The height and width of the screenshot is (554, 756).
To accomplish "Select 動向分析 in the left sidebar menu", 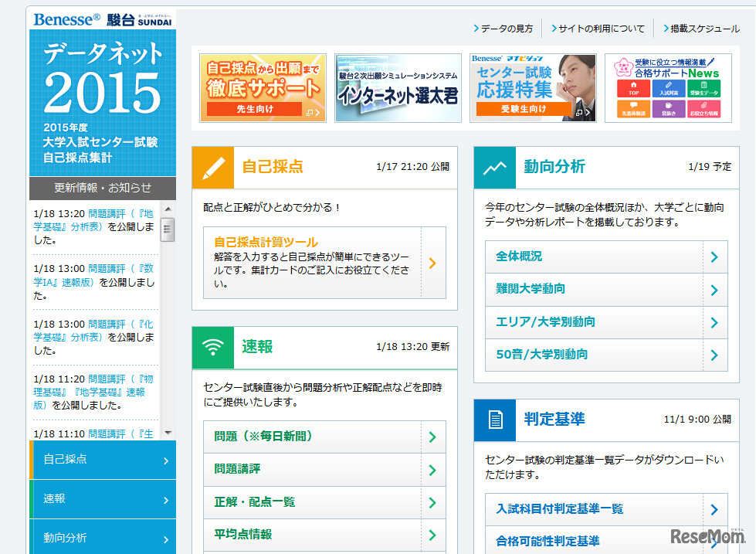I will [x=103, y=538].
